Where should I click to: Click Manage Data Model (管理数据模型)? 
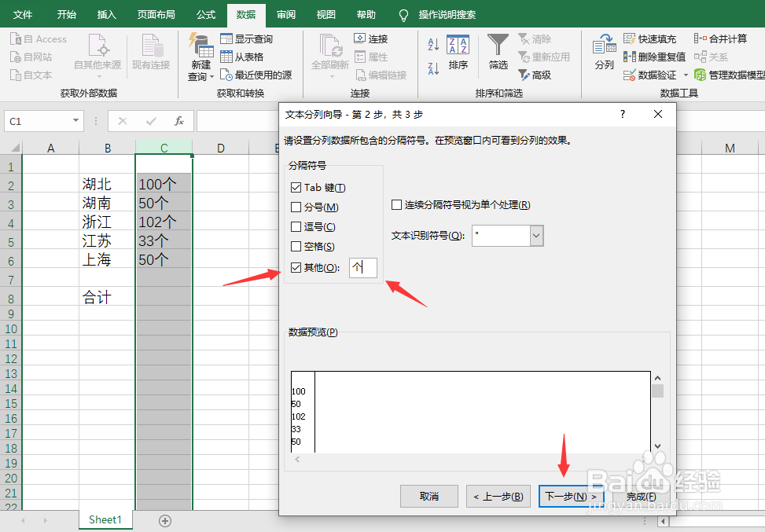pyautogui.click(x=730, y=75)
